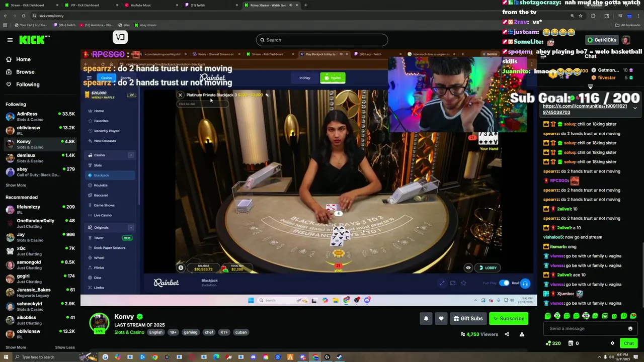Open demisux channel in sidebar

point(40,158)
